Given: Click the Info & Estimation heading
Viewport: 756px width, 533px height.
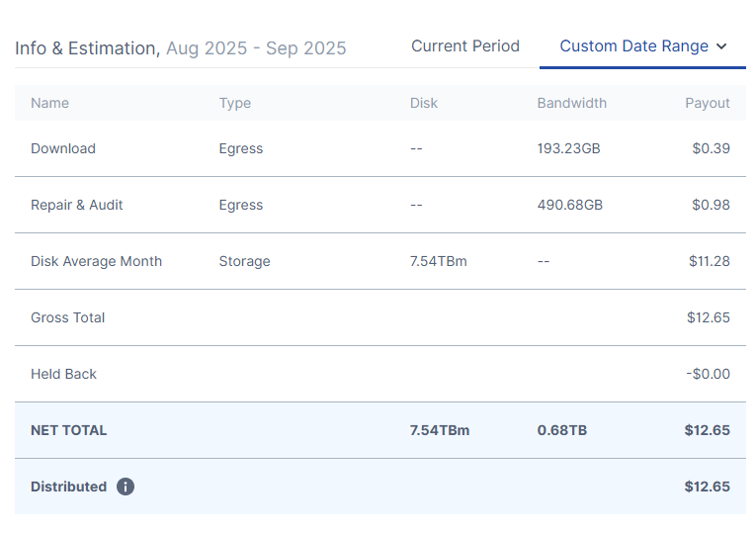Looking at the screenshot, I should coord(87,48).
